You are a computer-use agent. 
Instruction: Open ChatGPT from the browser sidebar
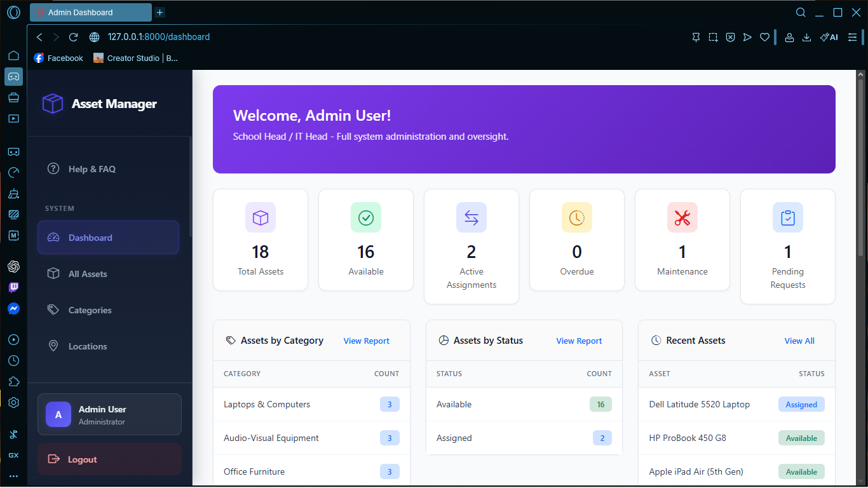13,266
